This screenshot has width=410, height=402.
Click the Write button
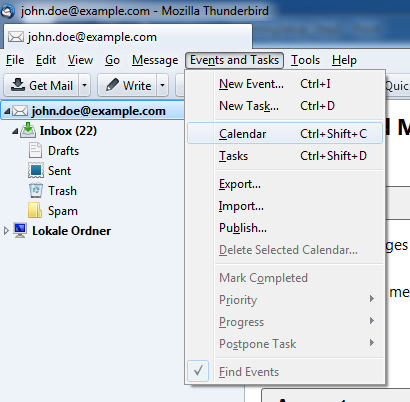[x=128, y=85]
